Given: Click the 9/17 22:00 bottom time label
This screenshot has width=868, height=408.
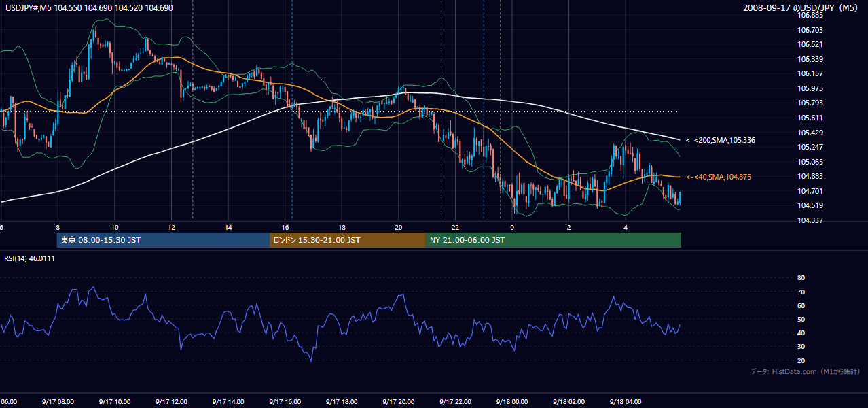Looking at the screenshot, I should tap(455, 402).
